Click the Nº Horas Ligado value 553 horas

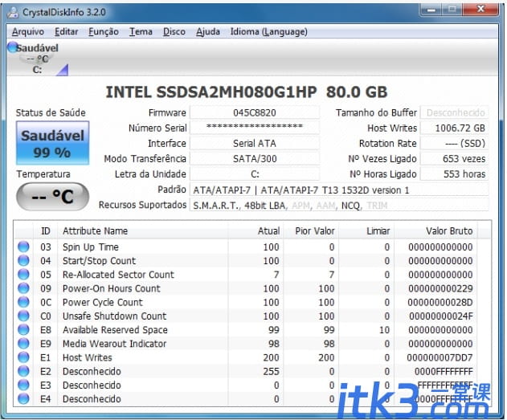[454, 174]
